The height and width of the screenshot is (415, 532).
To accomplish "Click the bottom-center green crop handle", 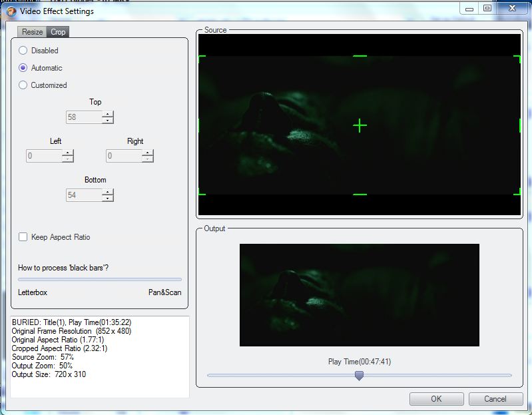I will (x=360, y=195).
